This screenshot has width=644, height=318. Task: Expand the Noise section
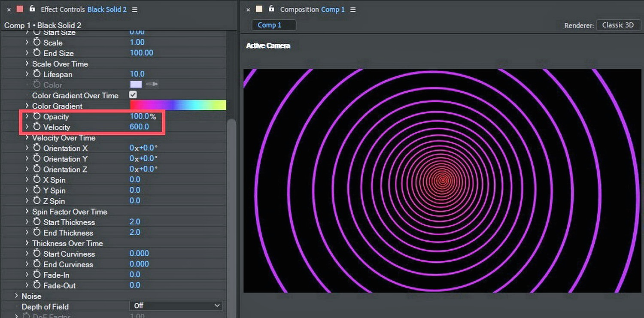[16, 296]
